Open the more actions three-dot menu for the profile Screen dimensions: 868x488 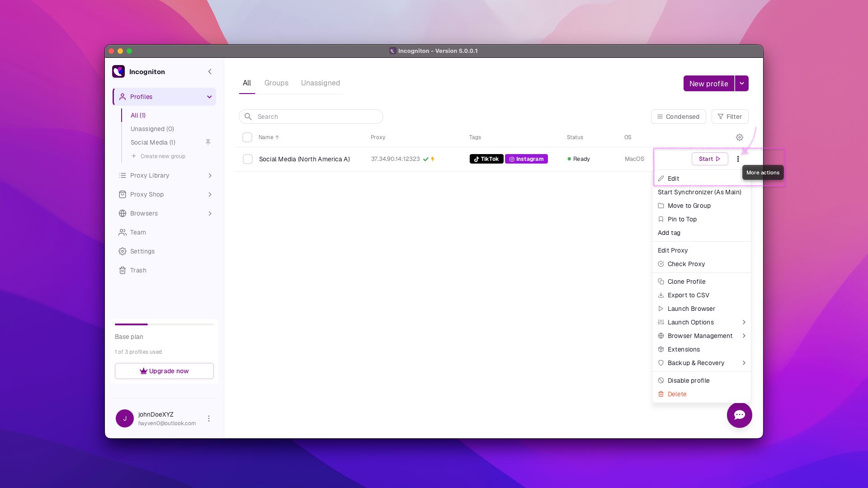pos(738,159)
